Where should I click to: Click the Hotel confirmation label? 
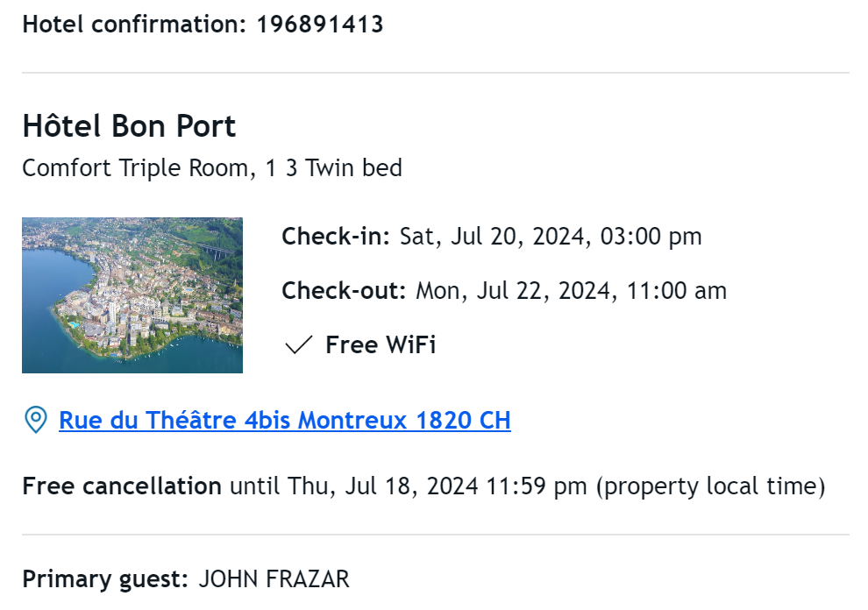[x=134, y=25]
